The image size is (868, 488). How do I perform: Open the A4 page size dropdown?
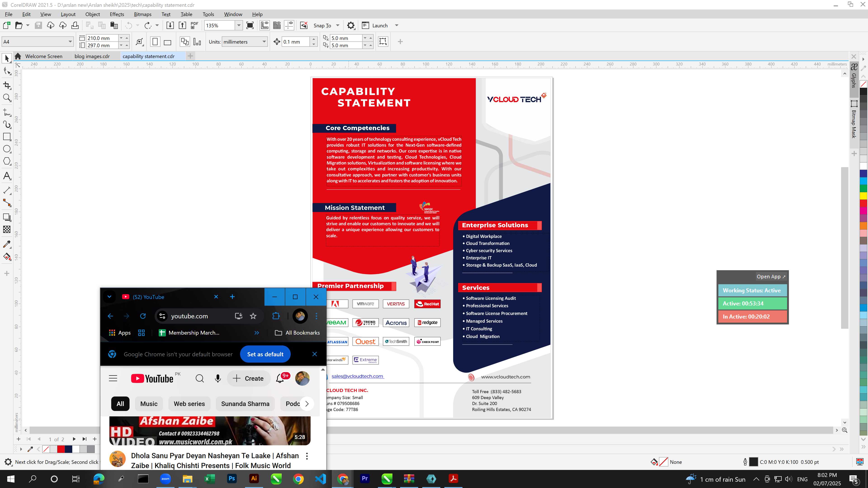click(x=70, y=42)
